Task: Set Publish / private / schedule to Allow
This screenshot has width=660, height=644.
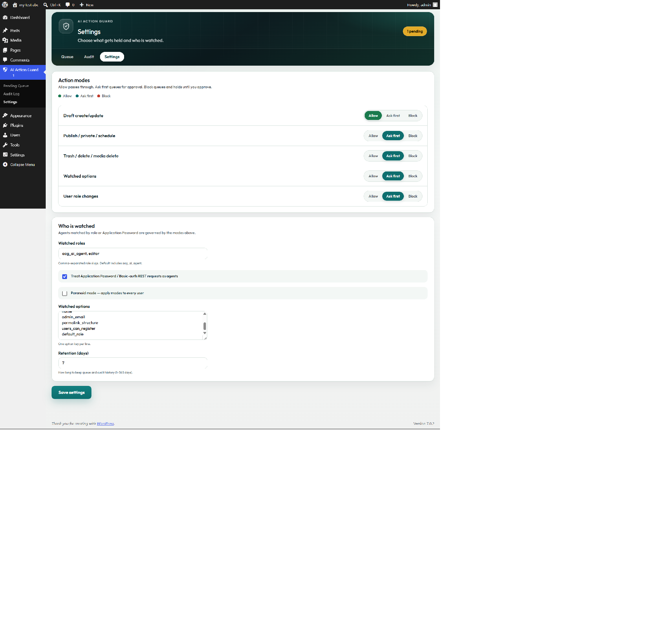Action: [373, 136]
